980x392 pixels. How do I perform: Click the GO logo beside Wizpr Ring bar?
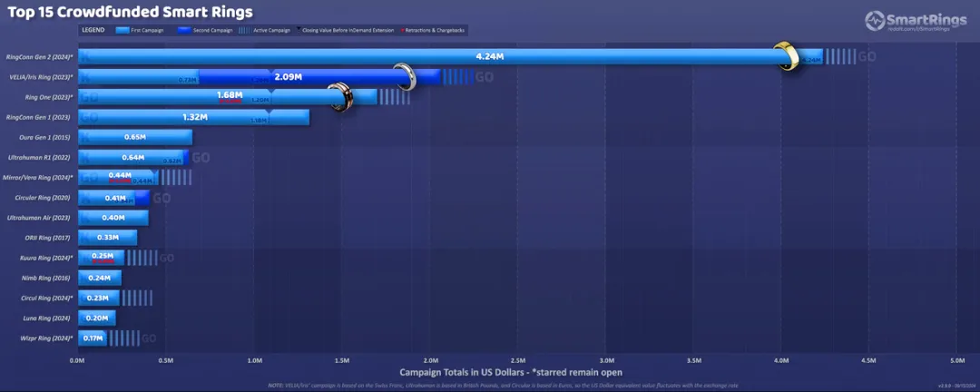tap(149, 338)
